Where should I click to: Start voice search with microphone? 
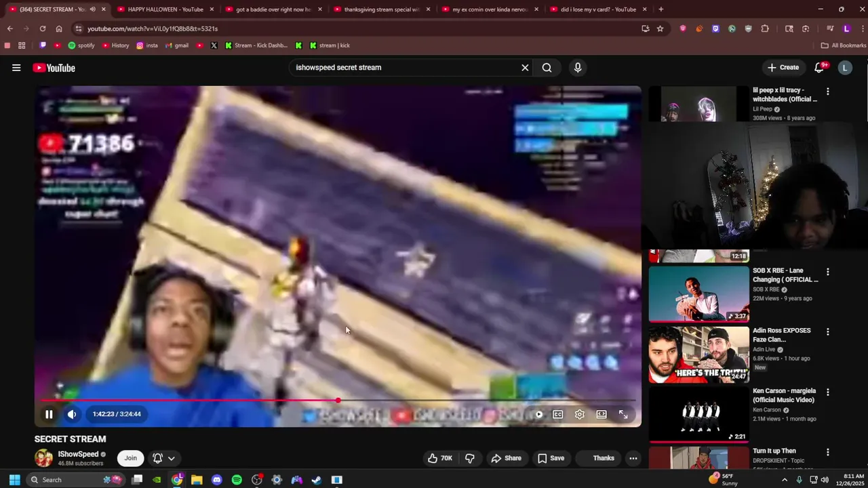click(578, 68)
